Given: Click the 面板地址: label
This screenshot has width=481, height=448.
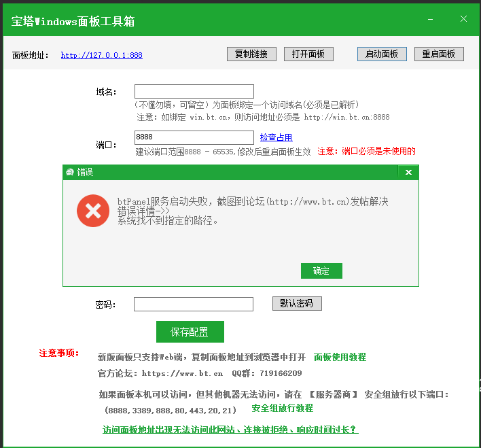Looking at the screenshot, I should [30, 55].
